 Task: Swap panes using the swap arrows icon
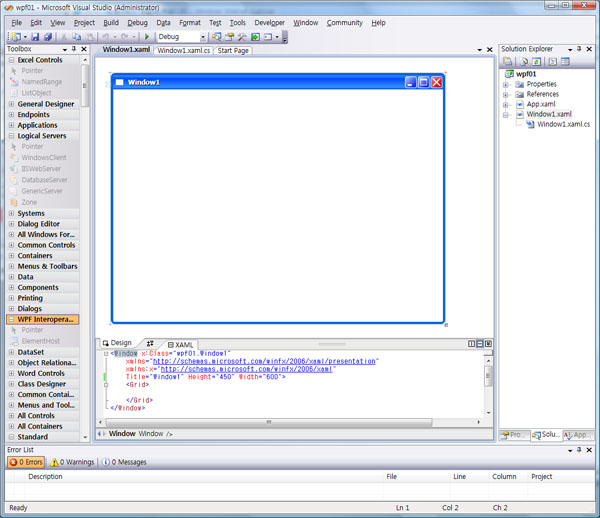150,343
